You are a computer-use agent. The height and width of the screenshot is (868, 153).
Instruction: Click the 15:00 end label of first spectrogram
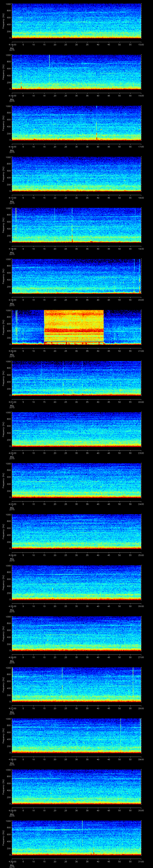(x=141, y=44)
